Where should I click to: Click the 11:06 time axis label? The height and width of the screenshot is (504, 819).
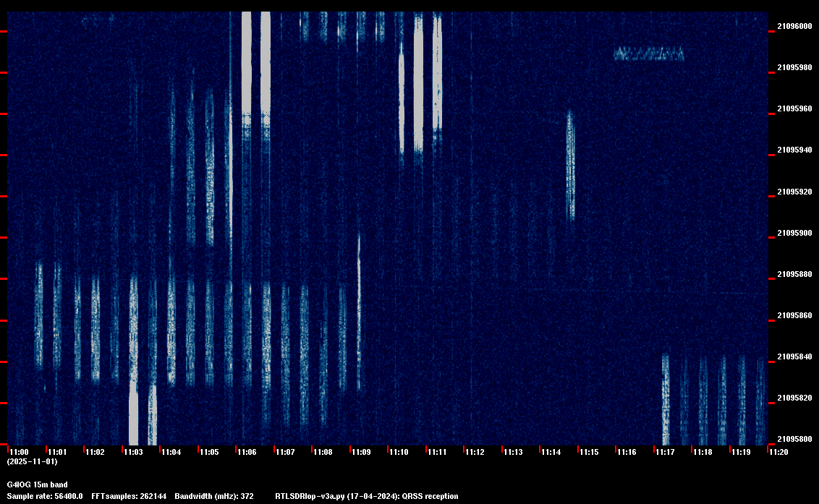pos(247,452)
